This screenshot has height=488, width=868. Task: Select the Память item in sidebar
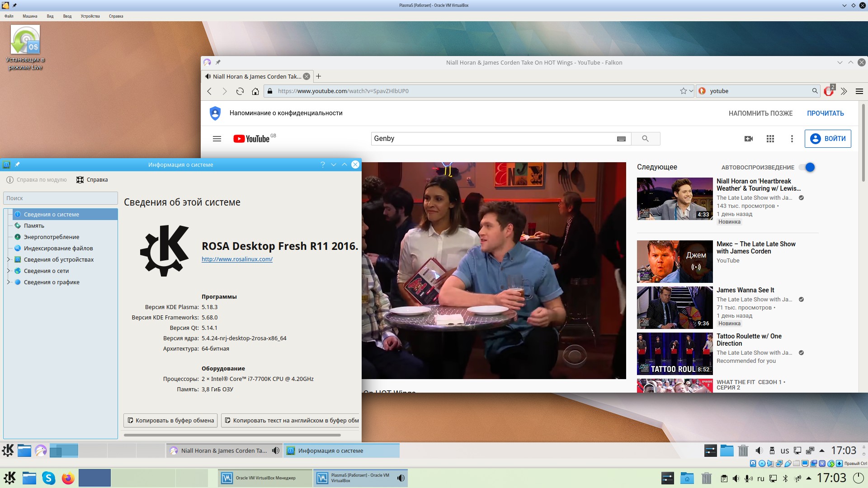click(34, 225)
